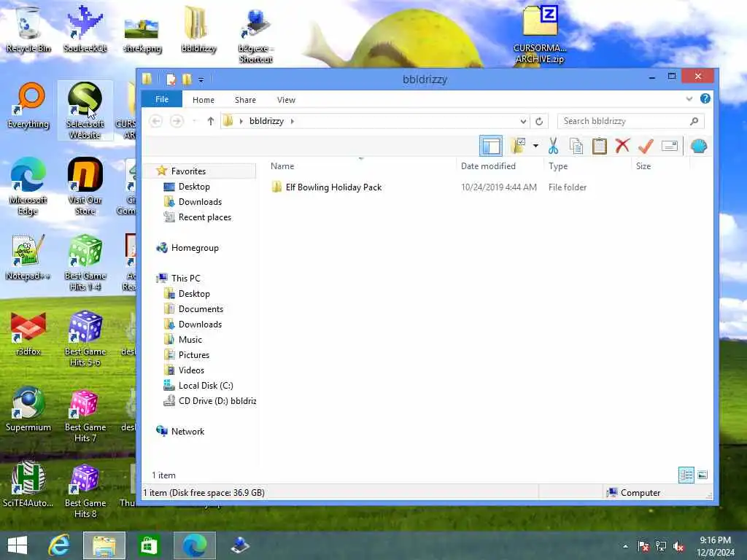Screen dimensions: 747x560
Task: Open the View ribbon tab
Action: click(286, 100)
